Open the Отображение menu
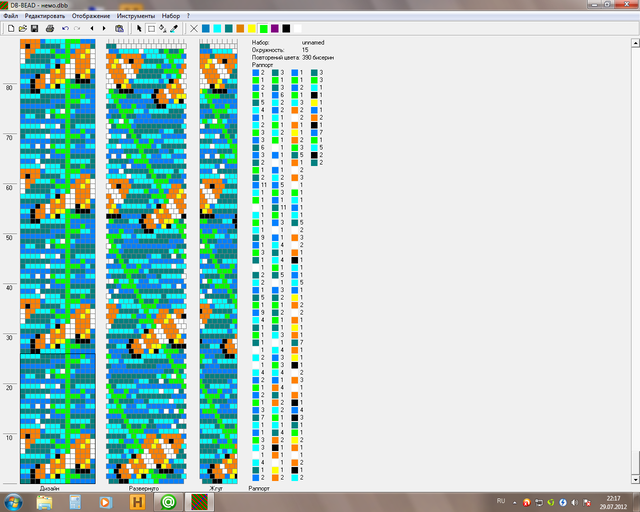This screenshot has height=512, width=640. click(91, 16)
